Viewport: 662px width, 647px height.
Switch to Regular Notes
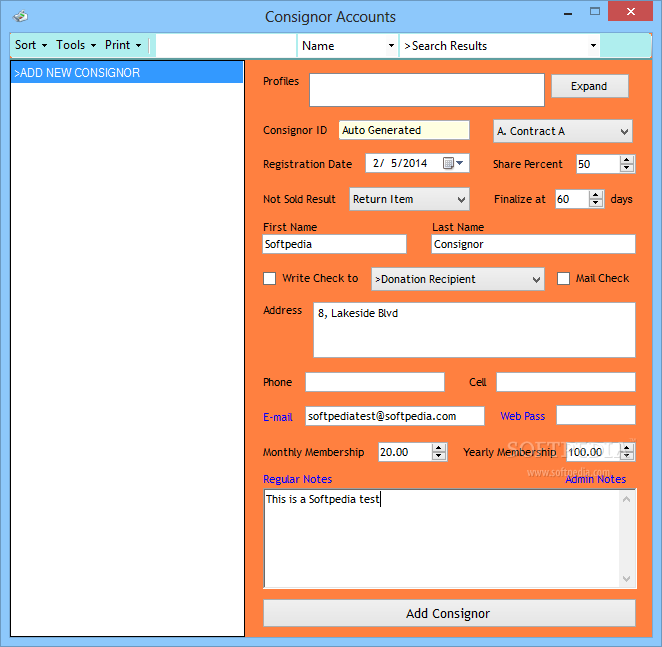(x=297, y=479)
